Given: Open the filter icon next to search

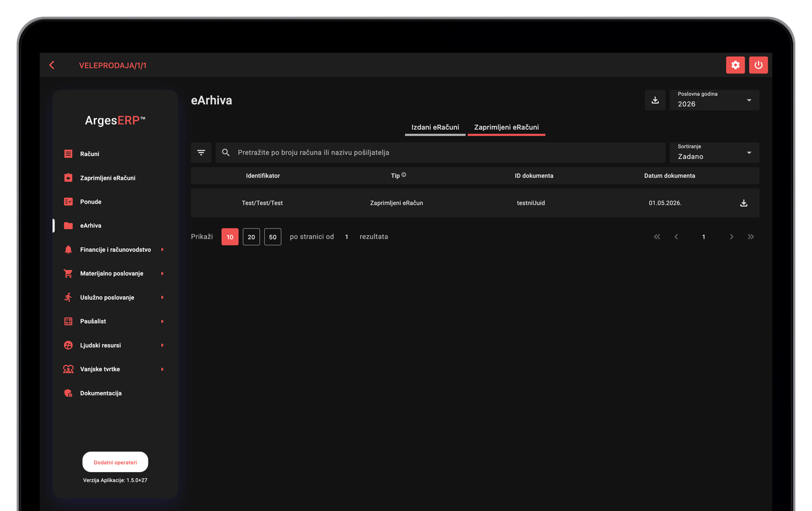Looking at the screenshot, I should pyautogui.click(x=201, y=153).
